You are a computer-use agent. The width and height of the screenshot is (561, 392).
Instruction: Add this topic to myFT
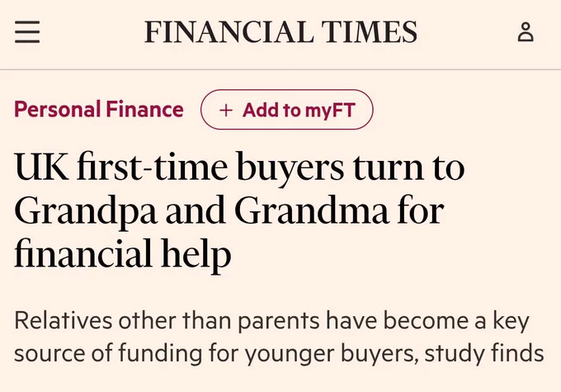[287, 110]
